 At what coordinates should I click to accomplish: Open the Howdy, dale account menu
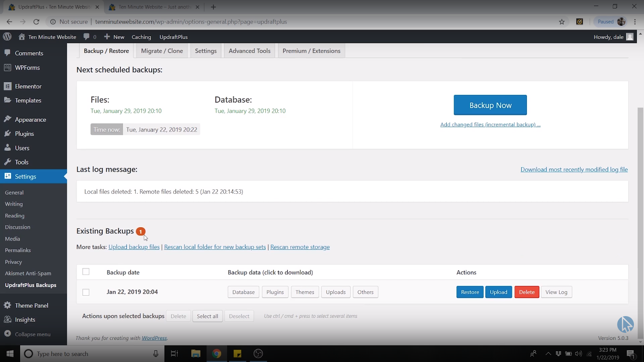coord(613,37)
